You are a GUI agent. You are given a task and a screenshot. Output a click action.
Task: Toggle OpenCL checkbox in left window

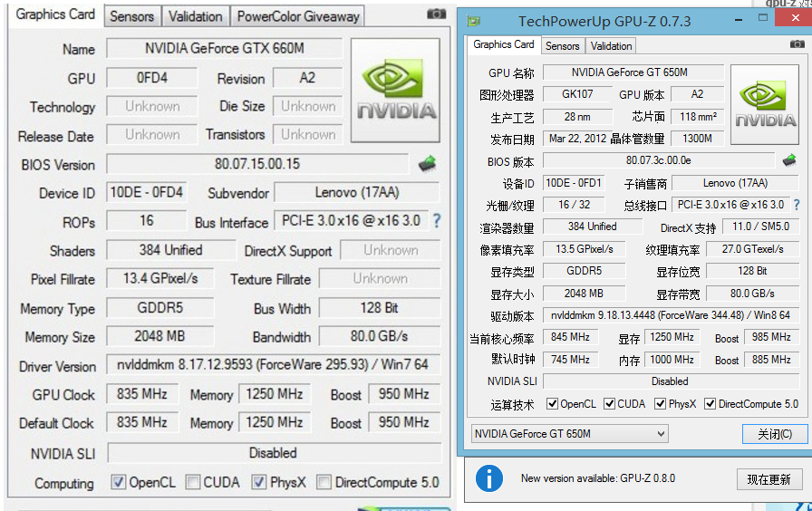pos(118,483)
